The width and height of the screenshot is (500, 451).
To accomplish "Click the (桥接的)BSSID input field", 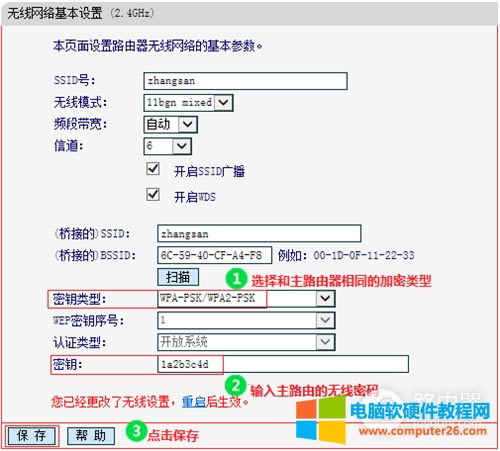I will pyautogui.click(x=214, y=255).
